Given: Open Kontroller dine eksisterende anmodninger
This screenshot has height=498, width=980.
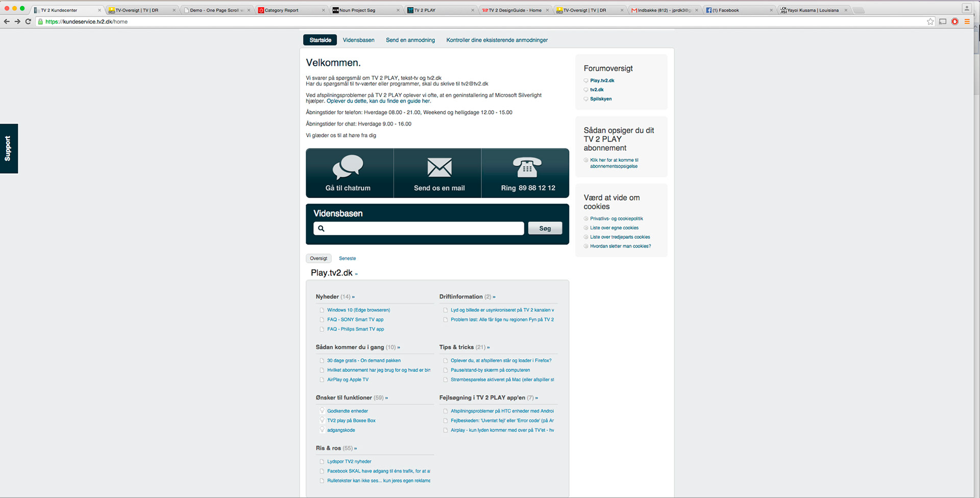Looking at the screenshot, I should [x=497, y=40].
